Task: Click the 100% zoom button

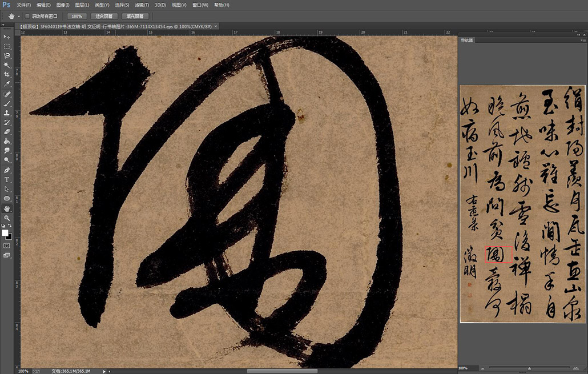Action: [77, 16]
